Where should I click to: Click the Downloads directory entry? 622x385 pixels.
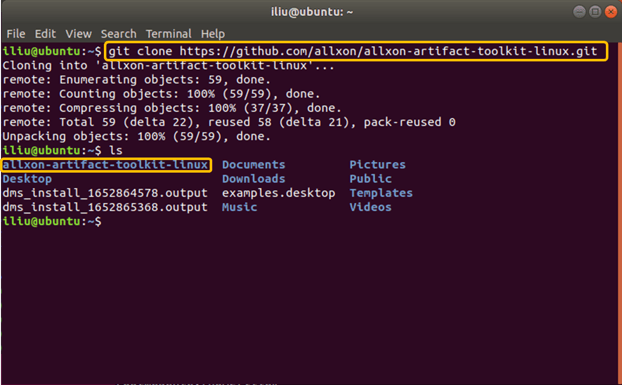click(253, 179)
